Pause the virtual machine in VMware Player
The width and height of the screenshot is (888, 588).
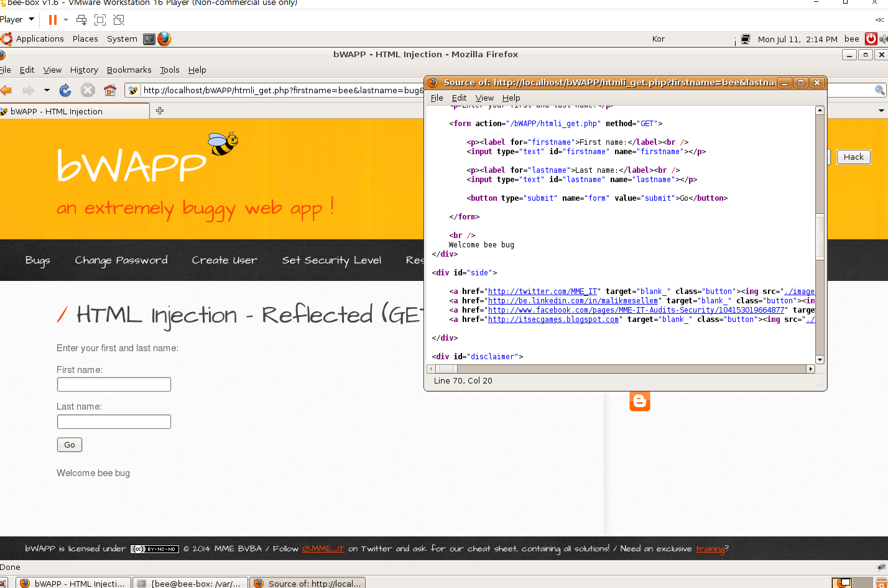pyautogui.click(x=52, y=20)
